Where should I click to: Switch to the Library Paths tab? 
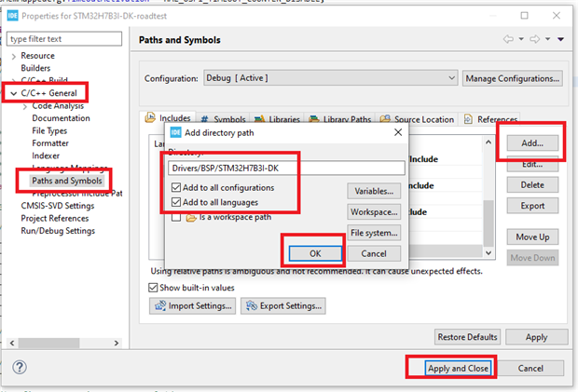[340, 119]
